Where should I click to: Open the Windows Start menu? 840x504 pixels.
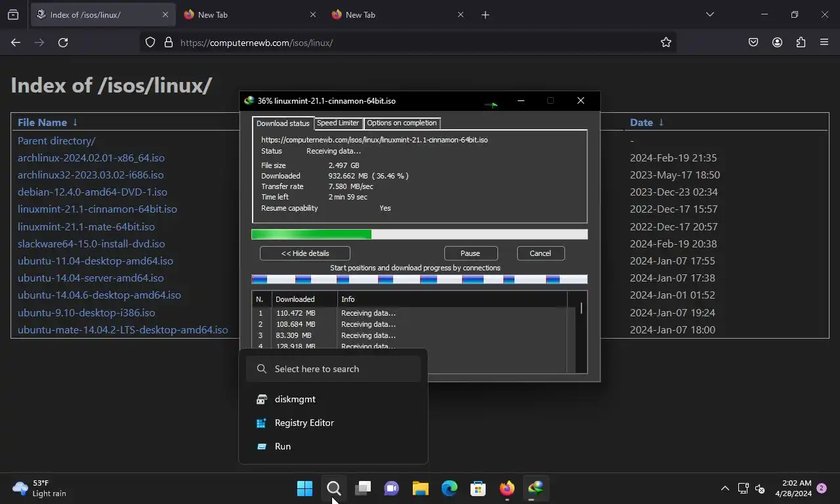coord(304,488)
